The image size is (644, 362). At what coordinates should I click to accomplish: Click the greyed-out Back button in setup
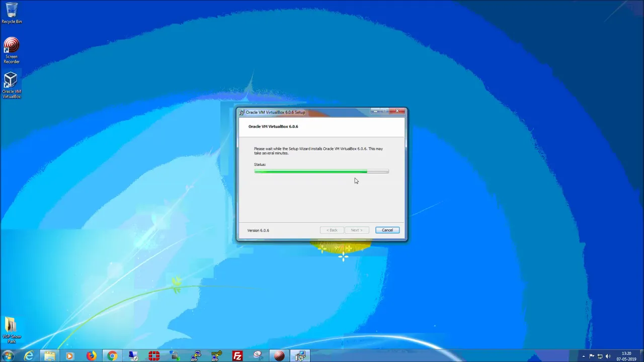[x=332, y=230]
